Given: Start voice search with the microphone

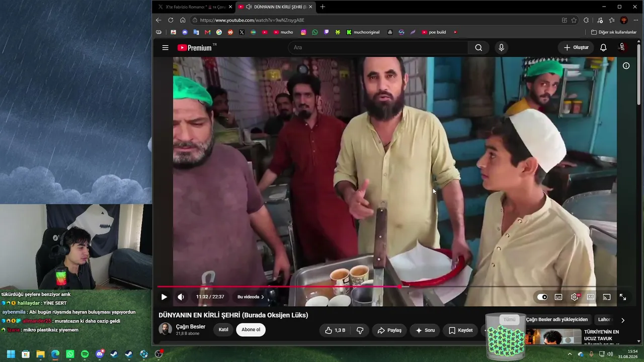Looking at the screenshot, I should [x=501, y=48].
